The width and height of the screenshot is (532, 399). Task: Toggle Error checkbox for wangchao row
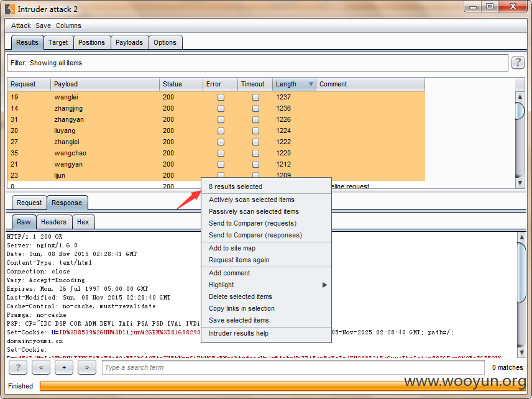tap(221, 154)
